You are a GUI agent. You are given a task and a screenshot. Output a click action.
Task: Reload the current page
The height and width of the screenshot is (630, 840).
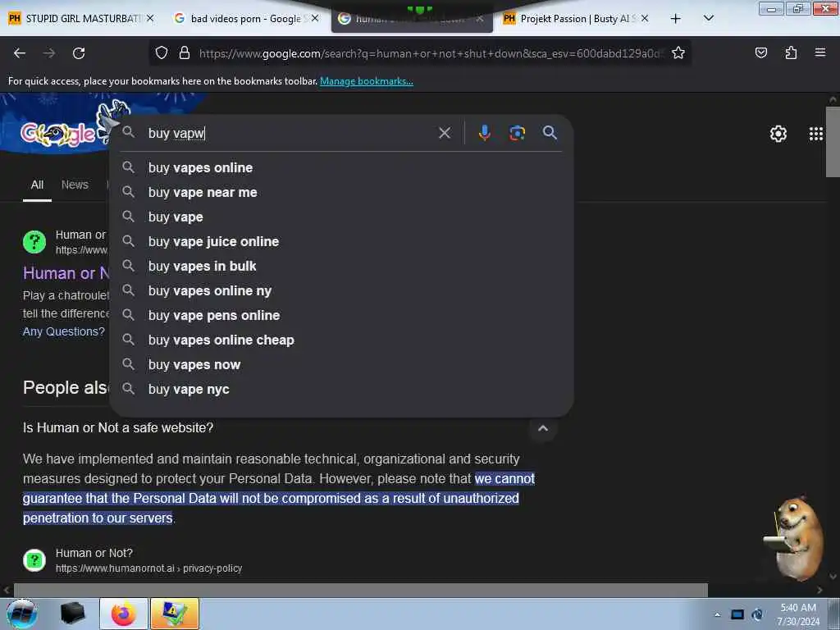click(x=79, y=53)
